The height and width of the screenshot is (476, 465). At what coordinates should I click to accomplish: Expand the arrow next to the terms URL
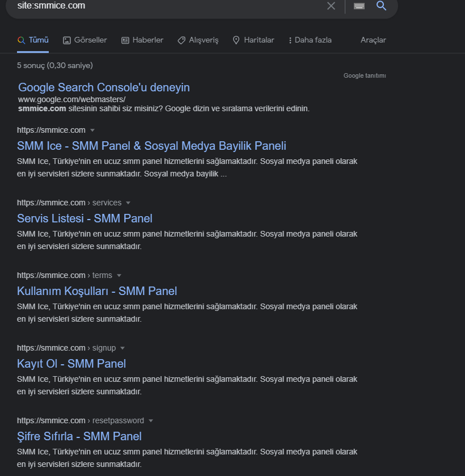coord(119,275)
